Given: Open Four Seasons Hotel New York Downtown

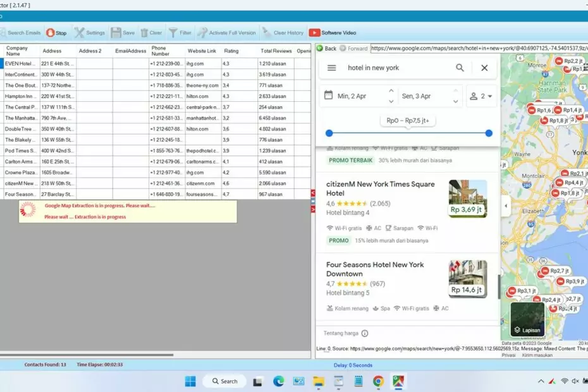Looking at the screenshot, I should point(375,269).
